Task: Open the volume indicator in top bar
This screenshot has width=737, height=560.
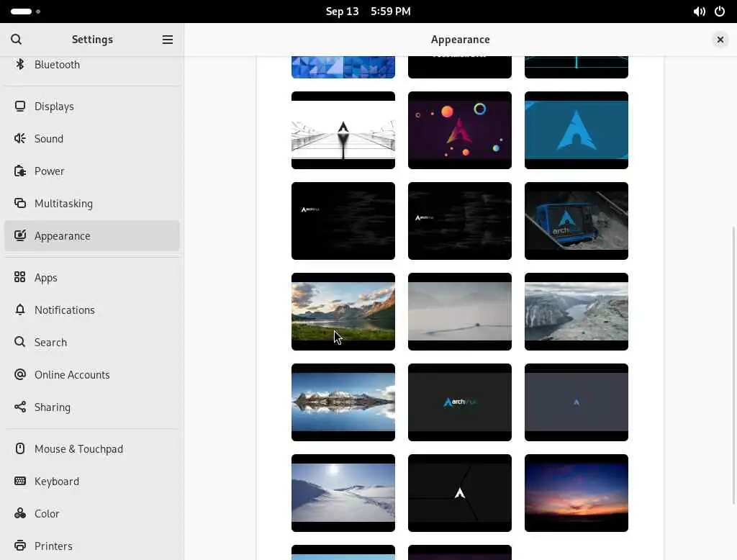Action: pos(699,12)
